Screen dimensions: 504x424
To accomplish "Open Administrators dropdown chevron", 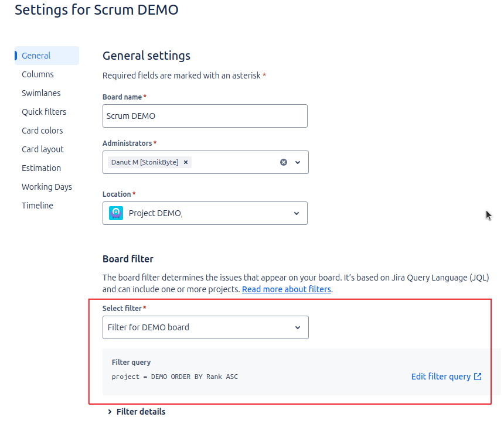I will 298,162.
